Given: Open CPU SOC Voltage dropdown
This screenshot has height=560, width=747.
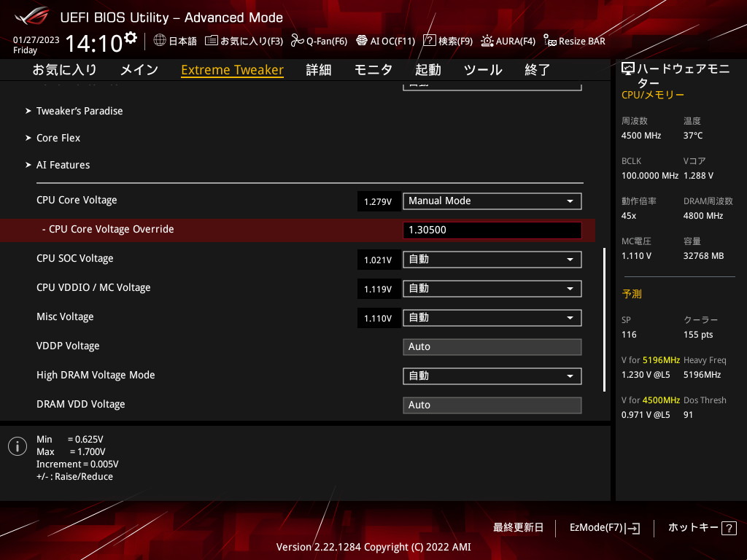Looking at the screenshot, I should pyautogui.click(x=492, y=260).
